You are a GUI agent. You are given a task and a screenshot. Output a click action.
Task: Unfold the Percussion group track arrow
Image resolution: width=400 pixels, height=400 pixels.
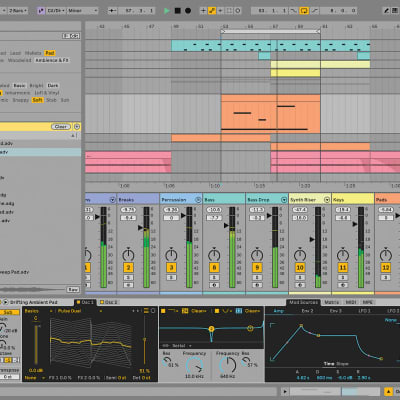pos(198,200)
